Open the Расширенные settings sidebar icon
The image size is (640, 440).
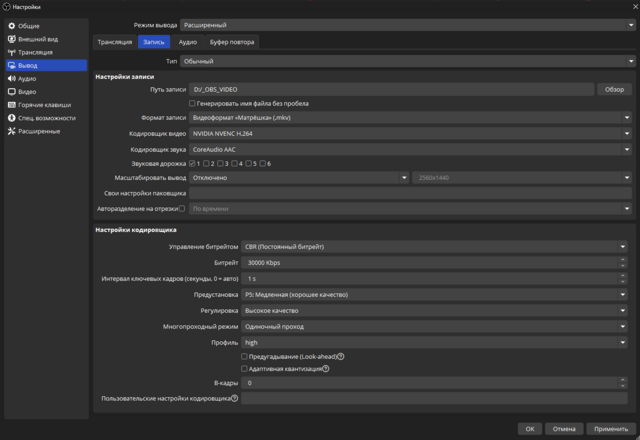point(11,131)
